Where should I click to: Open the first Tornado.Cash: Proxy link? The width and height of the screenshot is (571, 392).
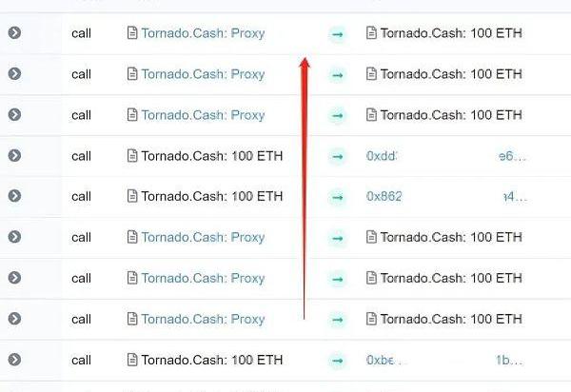[203, 33]
